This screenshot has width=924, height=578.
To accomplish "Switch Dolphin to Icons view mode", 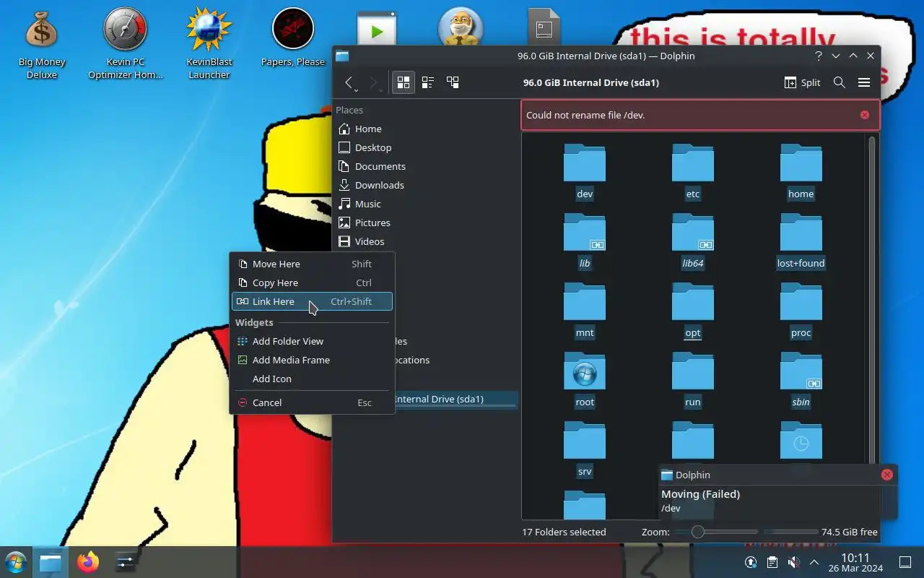I will 404,82.
